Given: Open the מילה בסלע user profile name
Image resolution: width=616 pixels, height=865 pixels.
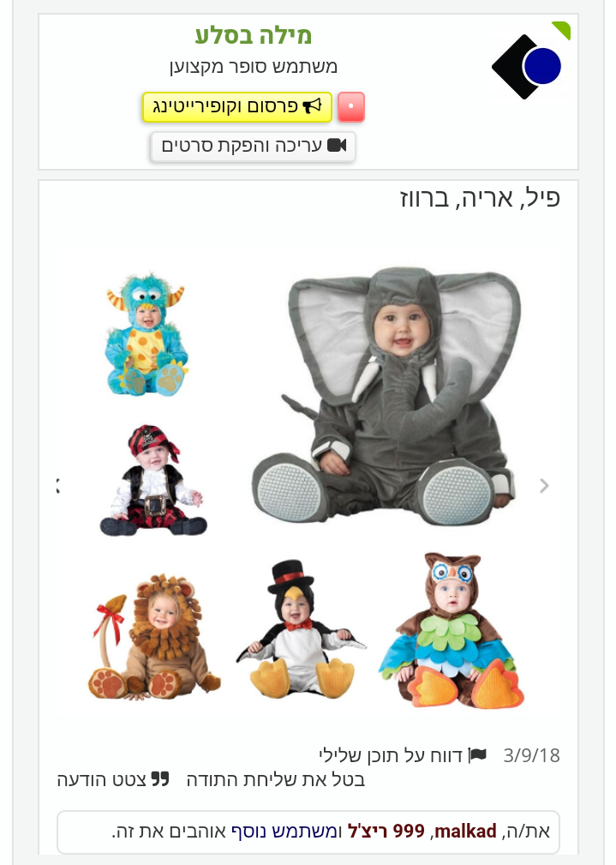Looking at the screenshot, I should 253,35.
